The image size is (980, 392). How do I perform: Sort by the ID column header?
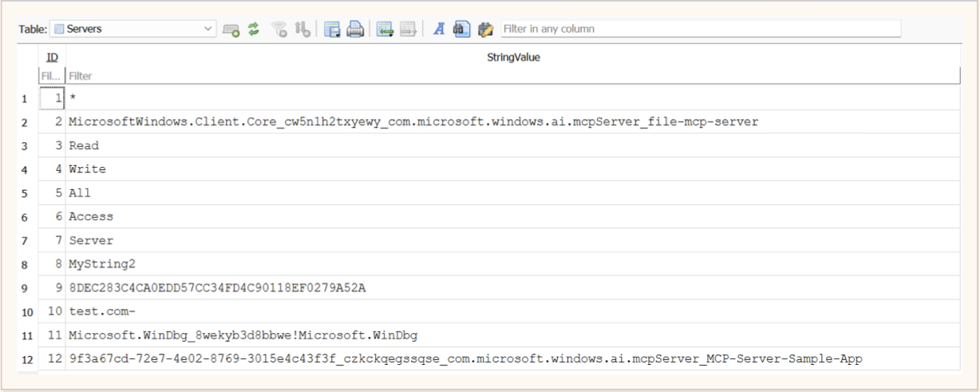pyautogui.click(x=52, y=57)
